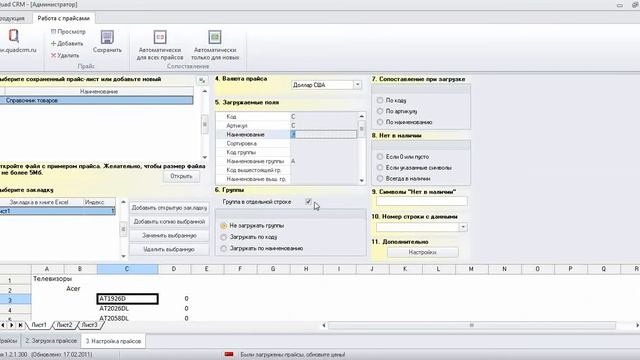Select the Артикул field row
The height and width of the screenshot is (360, 640).
pyautogui.click(x=287, y=126)
